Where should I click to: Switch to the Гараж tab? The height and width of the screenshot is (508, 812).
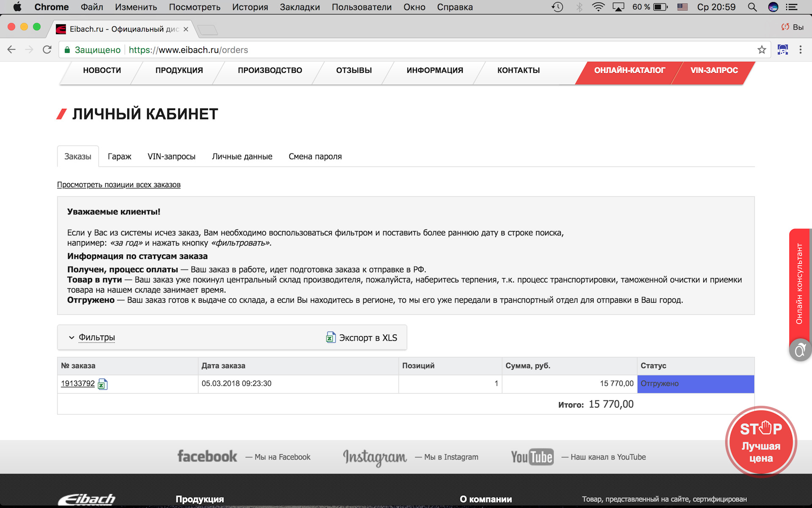click(120, 156)
